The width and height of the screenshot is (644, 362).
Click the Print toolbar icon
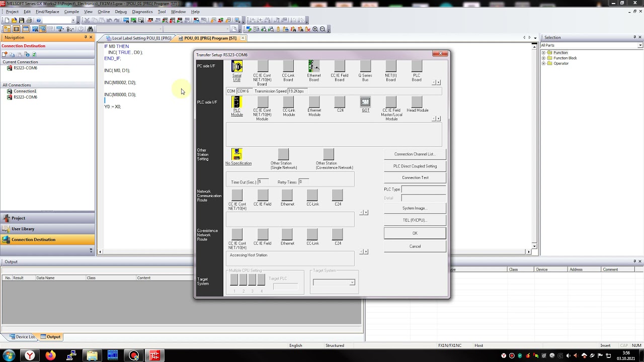[x=29, y=21]
